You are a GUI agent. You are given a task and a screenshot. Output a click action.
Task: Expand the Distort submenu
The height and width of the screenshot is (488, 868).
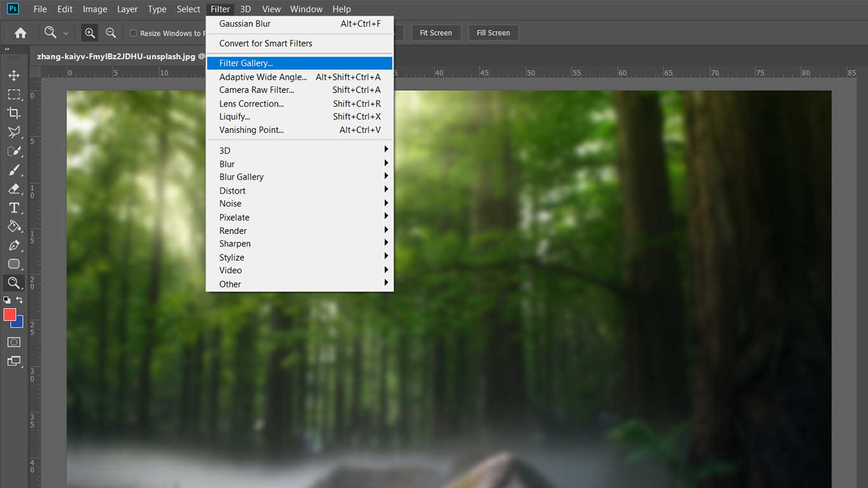(x=299, y=191)
